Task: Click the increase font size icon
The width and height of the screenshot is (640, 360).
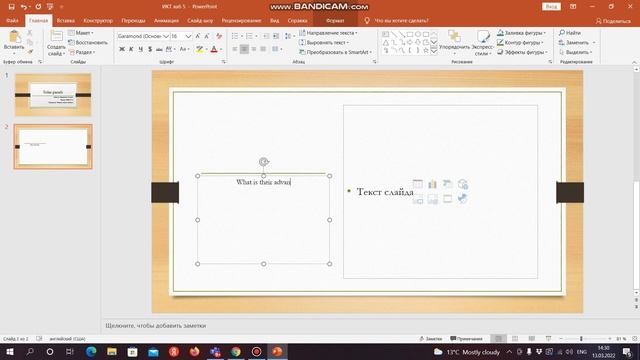Action: pyautogui.click(x=198, y=36)
